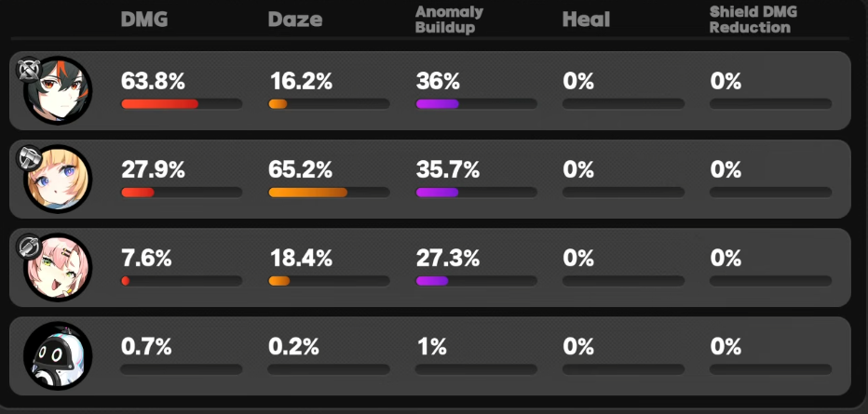This screenshot has width=868, height=414.
Task: Click the 65.2% orange Daze bar
Action: click(x=307, y=193)
